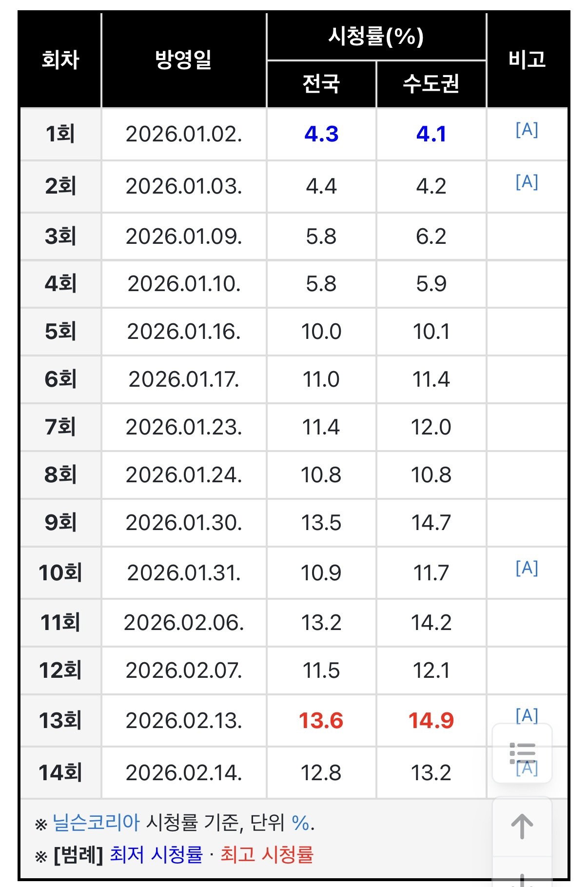Screen dimensions: 588x887
Task: Open the table of contents list icon
Action: pyautogui.click(x=522, y=753)
